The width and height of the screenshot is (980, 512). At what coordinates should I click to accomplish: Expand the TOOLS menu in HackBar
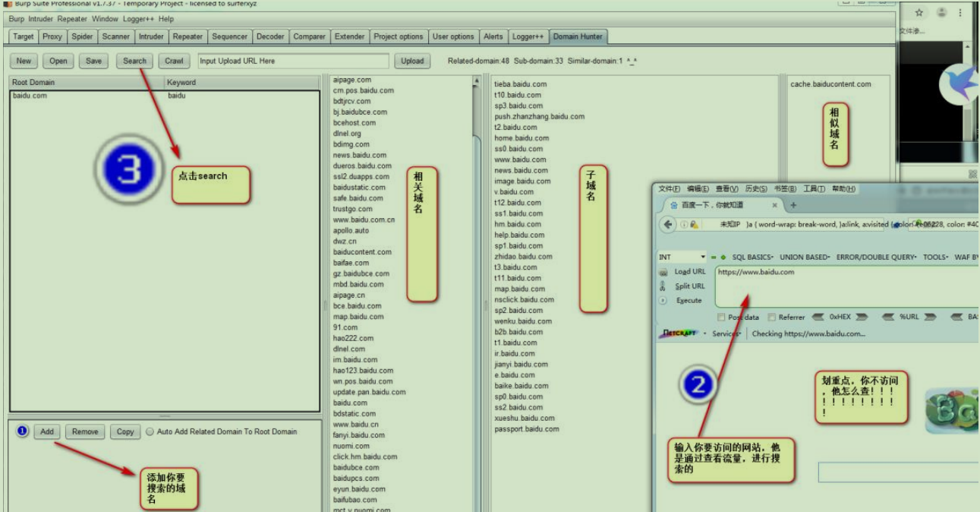(935, 257)
